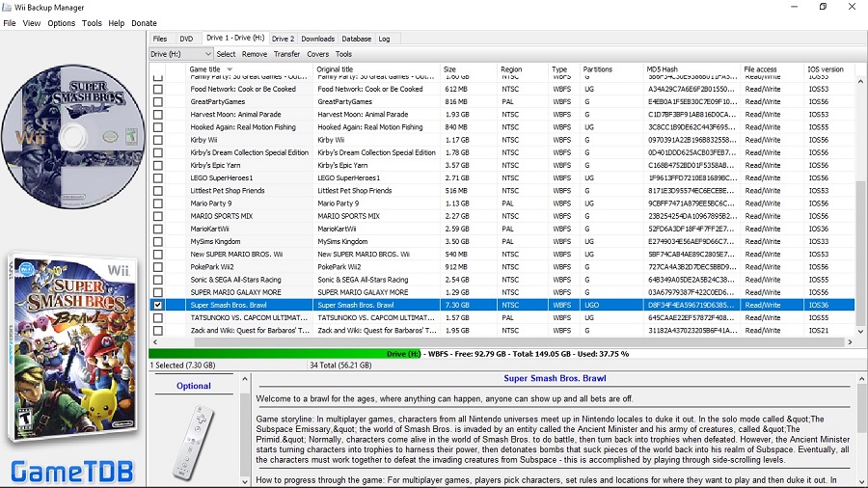This screenshot has height=488, width=868.
Task: Click the list scroll right arrow
Action: [850, 342]
